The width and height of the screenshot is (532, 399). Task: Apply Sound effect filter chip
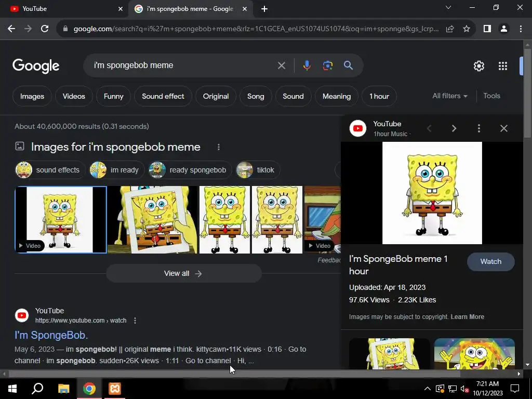tap(163, 96)
